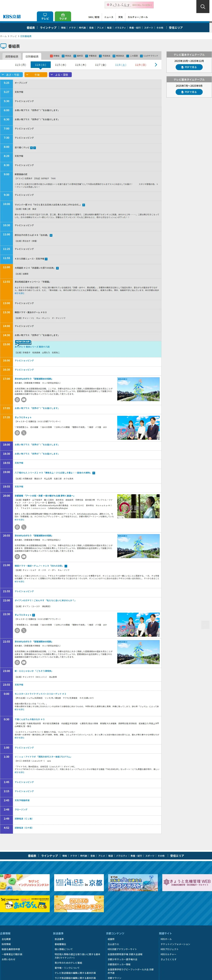Open アニメ in the top navigation bar
212x980 pixels.
(x=100, y=28)
